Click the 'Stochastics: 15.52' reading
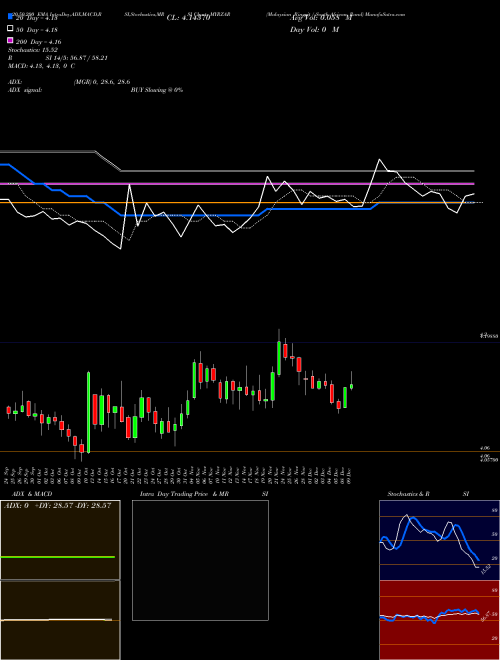Viewport: 500px width, 660px height. click(33, 50)
